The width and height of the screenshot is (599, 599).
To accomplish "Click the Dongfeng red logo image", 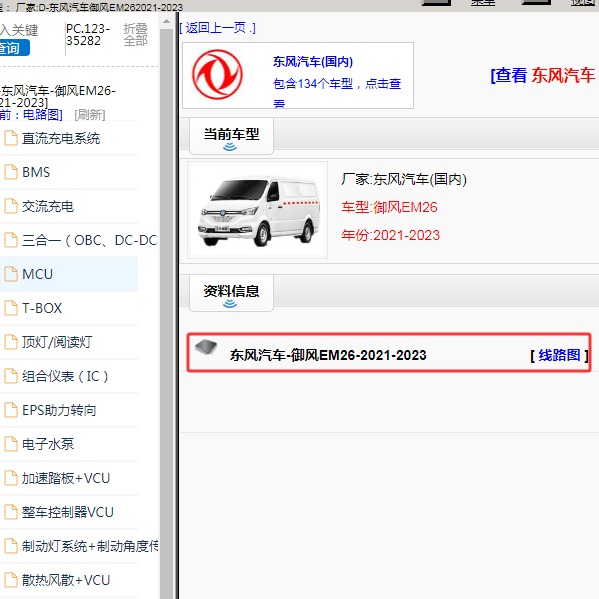I will 217,75.
